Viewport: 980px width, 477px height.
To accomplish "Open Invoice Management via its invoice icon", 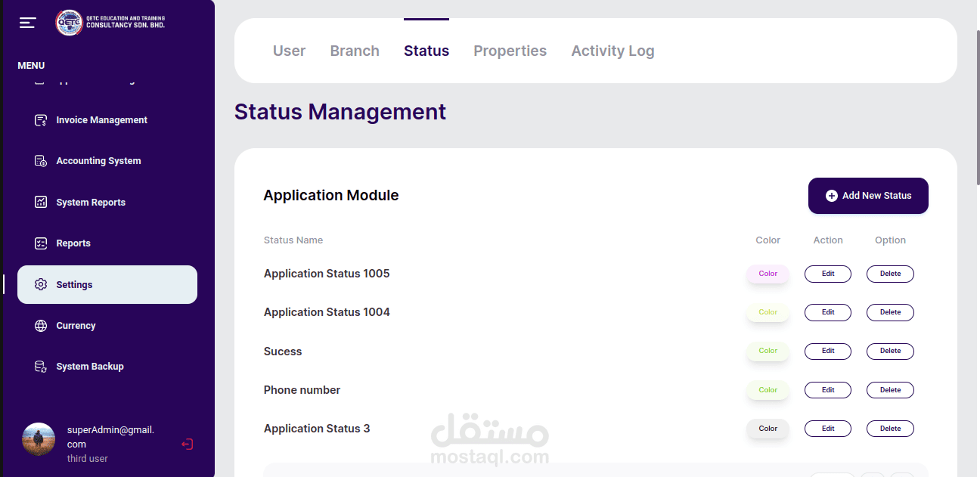I will tap(42, 120).
